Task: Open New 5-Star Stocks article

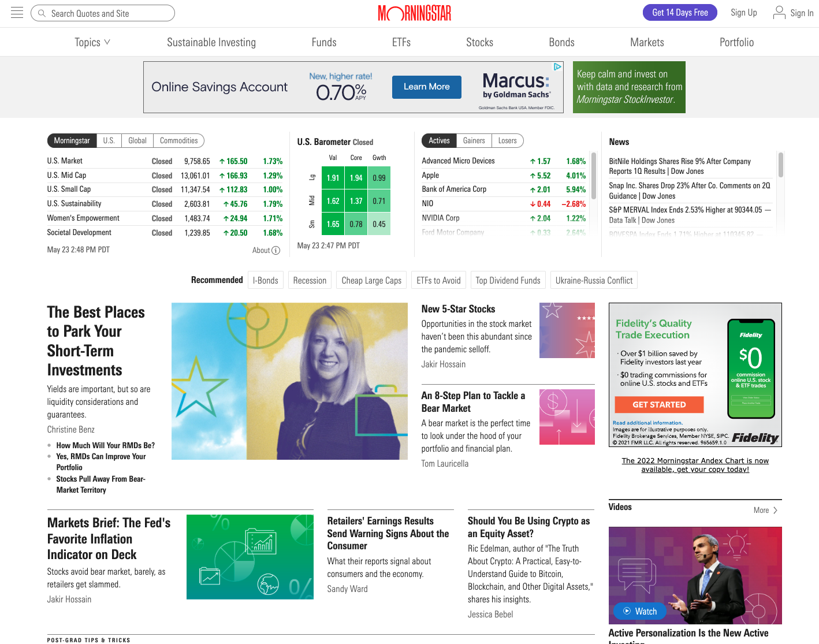Action: pyautogui.click(x=458, y=309)
